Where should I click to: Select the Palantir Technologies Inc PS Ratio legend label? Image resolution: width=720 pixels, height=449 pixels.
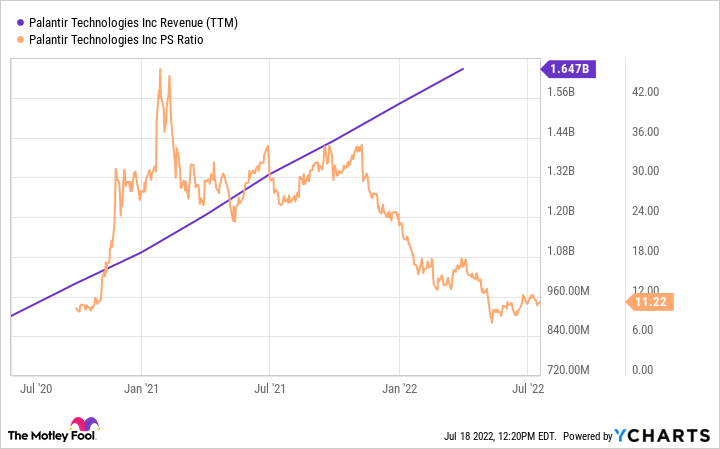point(116,40)
